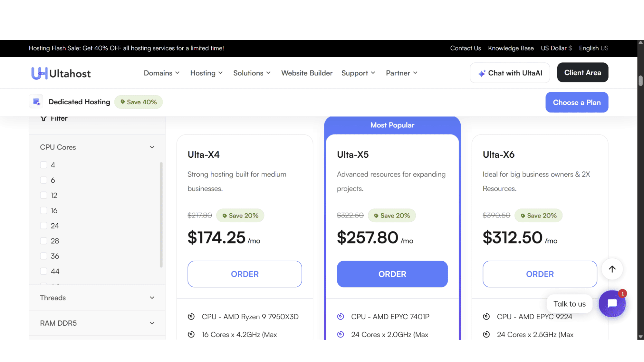Enable the 44 CPU cores checkbox
Viewport: 644px width, 362px height.
click(43, 271)
